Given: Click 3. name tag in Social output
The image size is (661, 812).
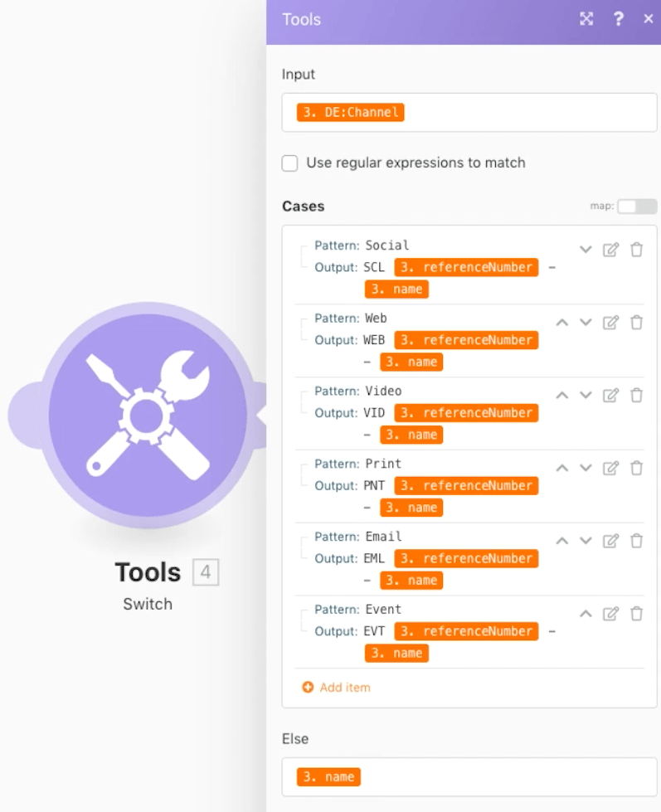Looking at the screenshot, I should (x=396, y=289).
